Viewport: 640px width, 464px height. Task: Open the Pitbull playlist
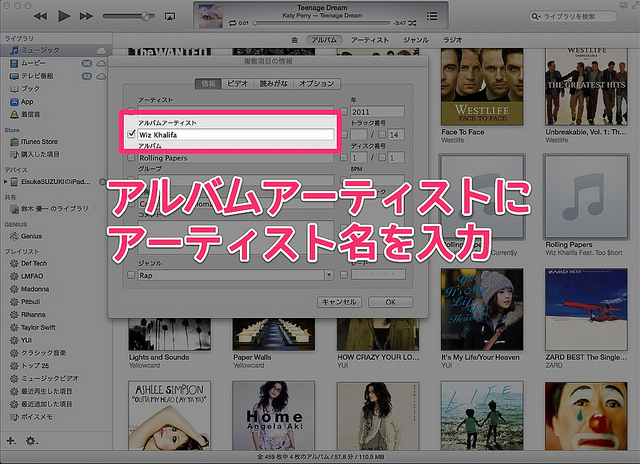(31, 302)
